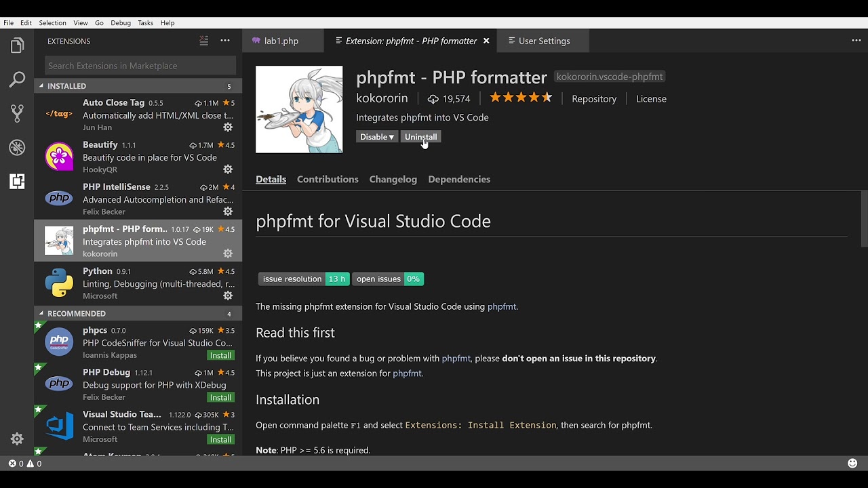Click phpfmt large extension image

tap(299, 109)
